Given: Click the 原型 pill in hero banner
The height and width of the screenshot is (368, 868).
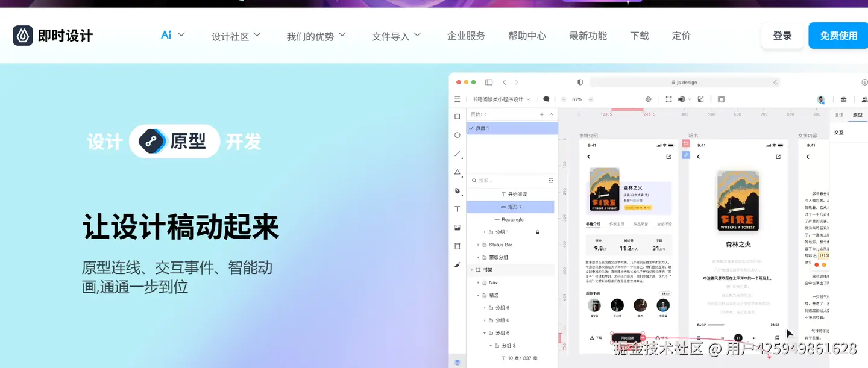Looking at the screenshot, I should coord(174,142).
